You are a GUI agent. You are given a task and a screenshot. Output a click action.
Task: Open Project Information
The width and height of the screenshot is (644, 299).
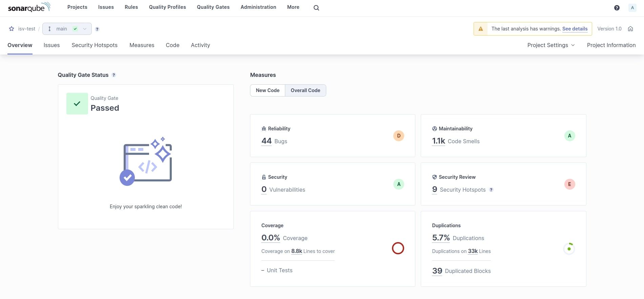click(x=611, y=45)
